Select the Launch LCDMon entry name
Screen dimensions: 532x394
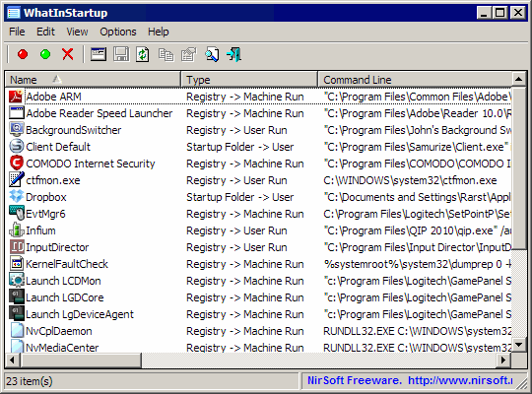click(x=63, y=281)
